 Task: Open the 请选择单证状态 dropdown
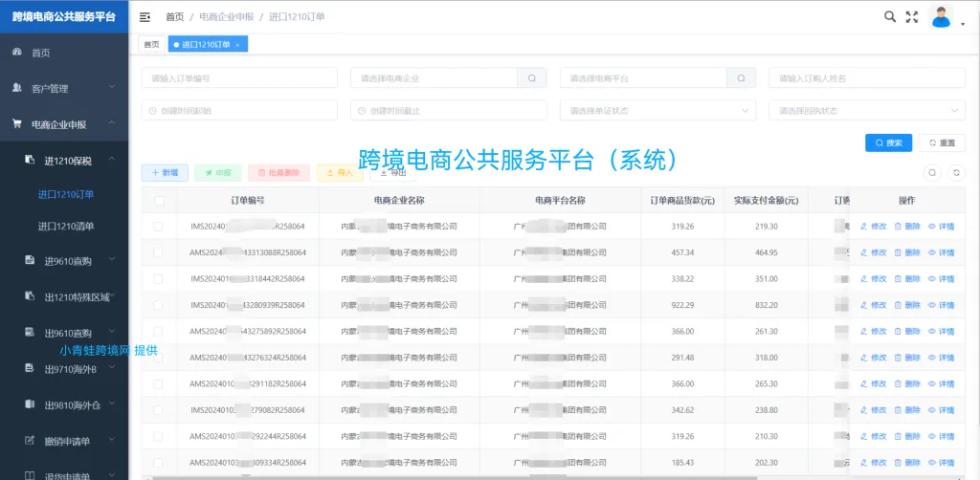coord(658,111)
